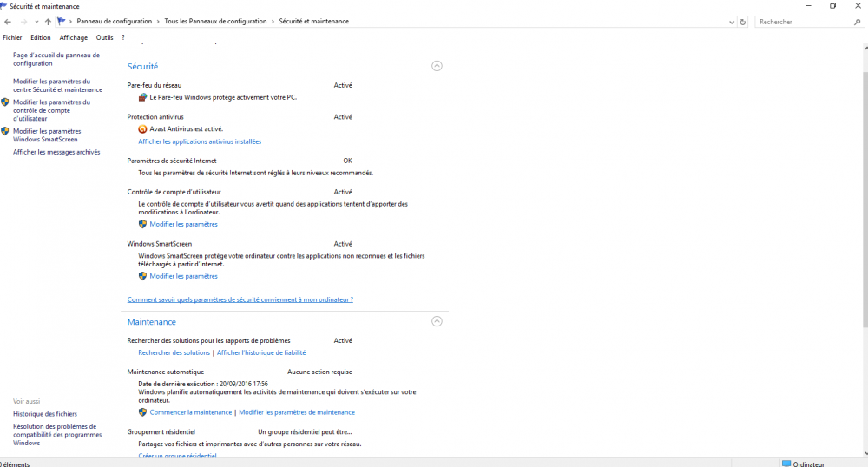
Task: Select Panneau de configuration breadcrumb
Action: (114, 21)
